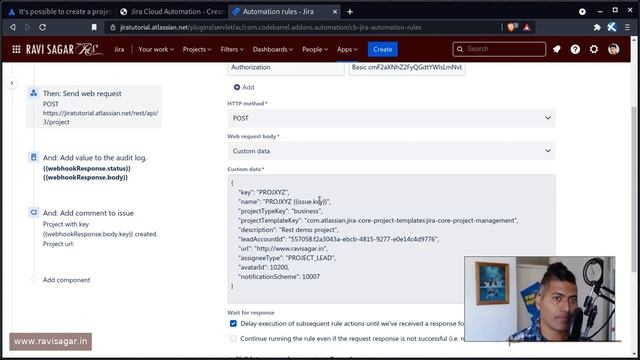
Task: Expand the collapsed left sidebar arrow
Action: [12, 83]
